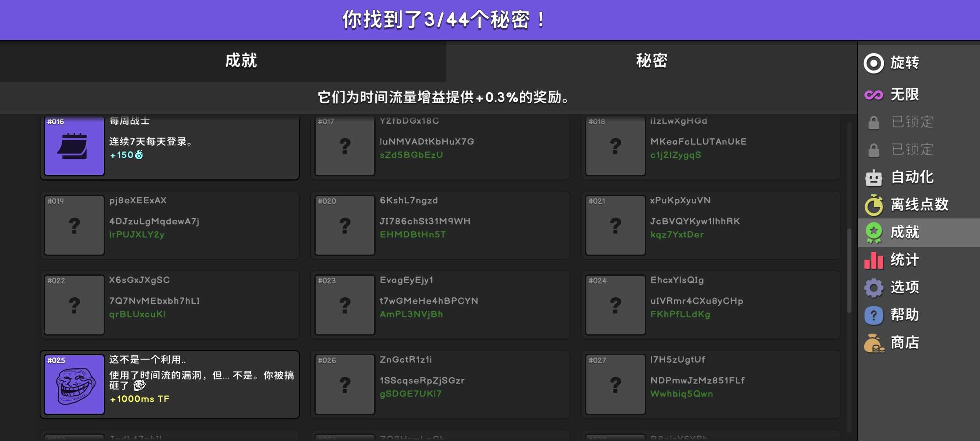Click the 帮助 question mark icon
This screenshot has height=441, width=980.
pos(874,315)
